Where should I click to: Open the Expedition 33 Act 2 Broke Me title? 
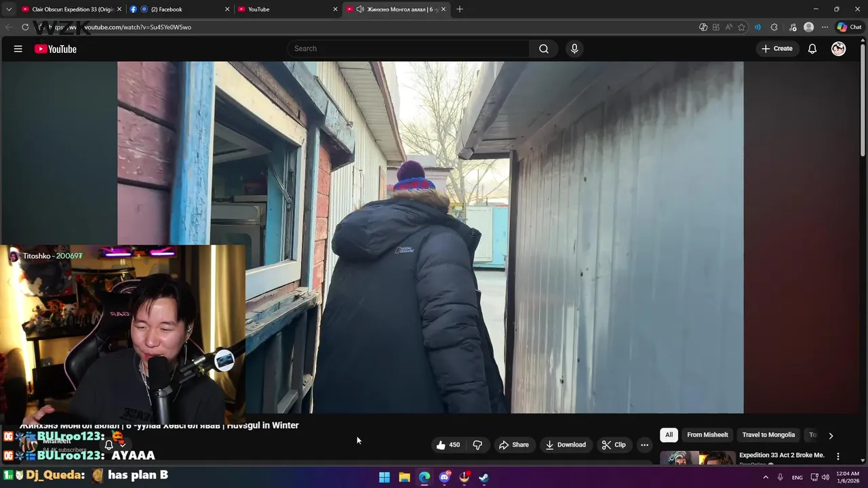coord(781,455)
